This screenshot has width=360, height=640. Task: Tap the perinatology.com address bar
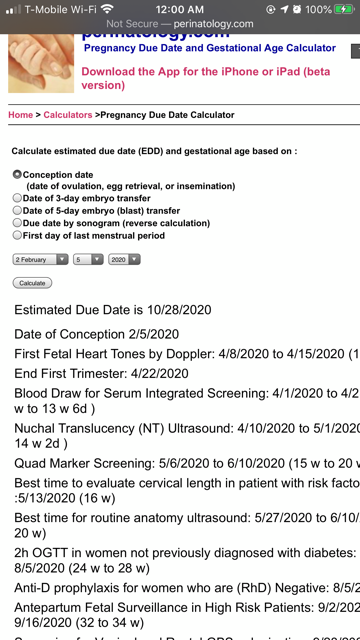tap(180, 24)
